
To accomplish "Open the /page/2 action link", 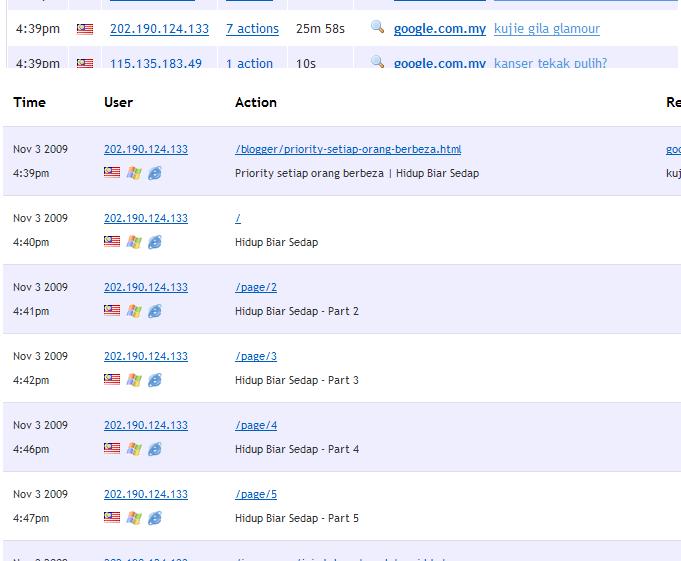I will [256, 288].
